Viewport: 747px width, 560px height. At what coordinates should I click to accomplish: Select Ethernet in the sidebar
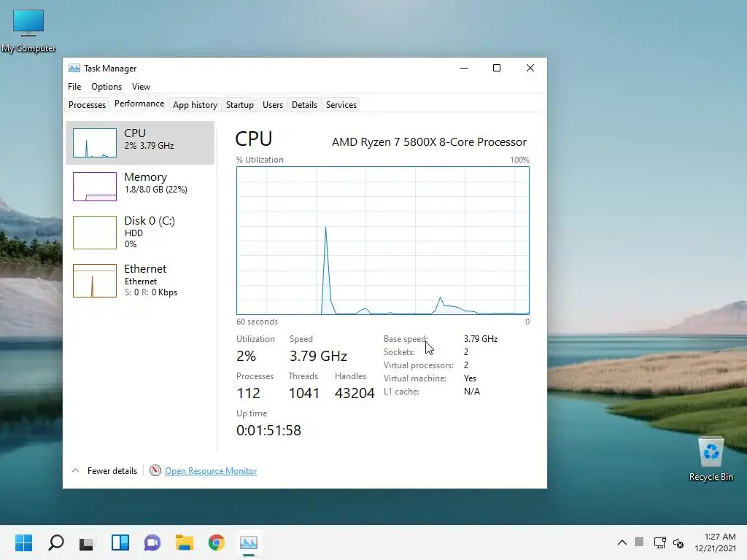[x=140, y=281]
